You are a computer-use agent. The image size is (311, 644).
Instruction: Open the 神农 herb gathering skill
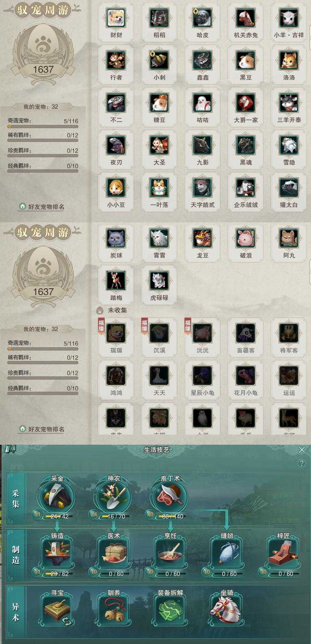click(x=113, y=497)
